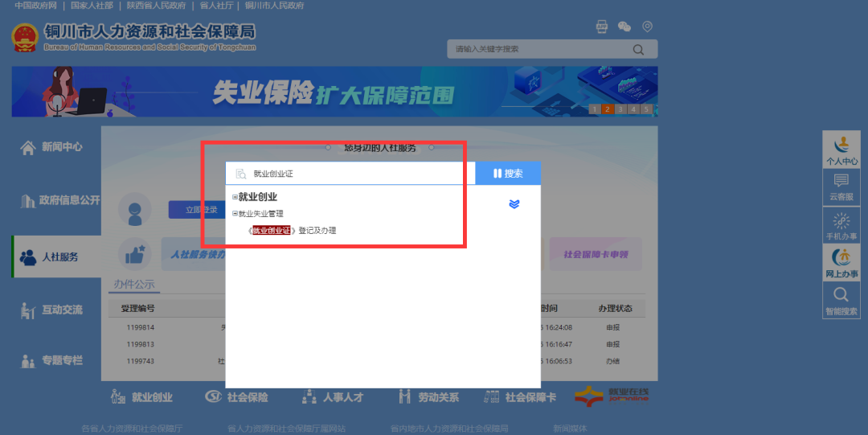This screenshot has width=868, height=435.
Task: Switch to the 办件公示 tab
Action: pyautogui.click(x=134, y=284)
